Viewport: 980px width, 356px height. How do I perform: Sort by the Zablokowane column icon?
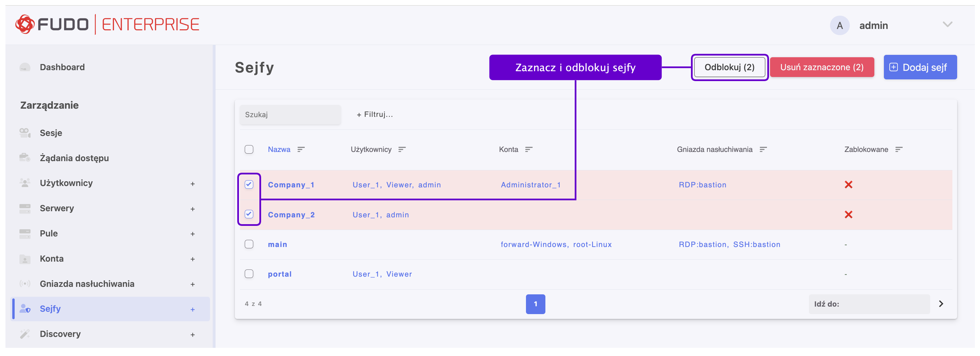pos(899,150)
